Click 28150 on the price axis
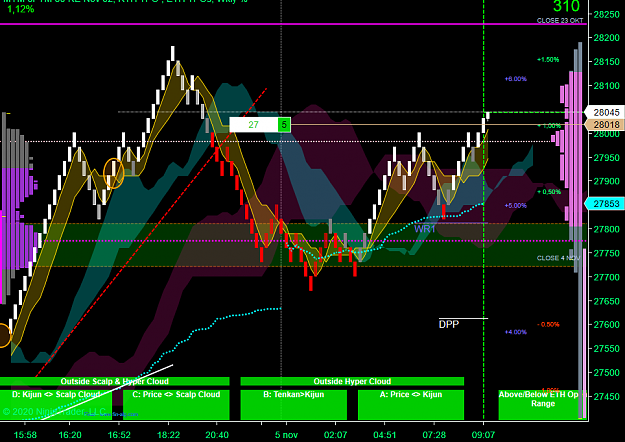 (607, 62)
